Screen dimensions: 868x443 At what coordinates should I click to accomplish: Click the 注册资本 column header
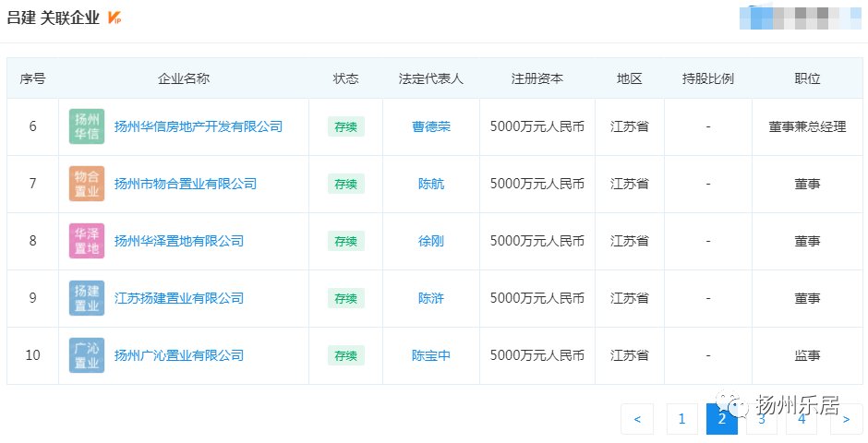pos(537,78)
